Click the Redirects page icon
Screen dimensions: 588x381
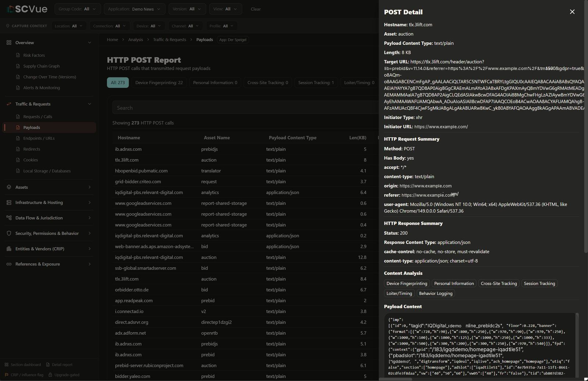point(18,149)
